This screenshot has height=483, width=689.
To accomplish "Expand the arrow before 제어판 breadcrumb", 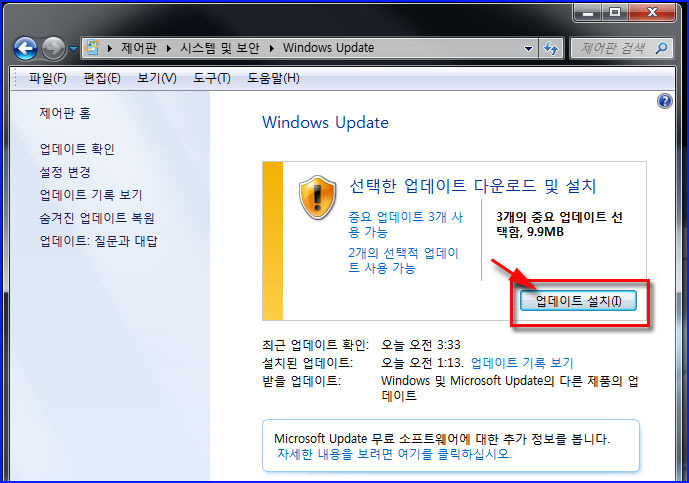I will point(110,48).
